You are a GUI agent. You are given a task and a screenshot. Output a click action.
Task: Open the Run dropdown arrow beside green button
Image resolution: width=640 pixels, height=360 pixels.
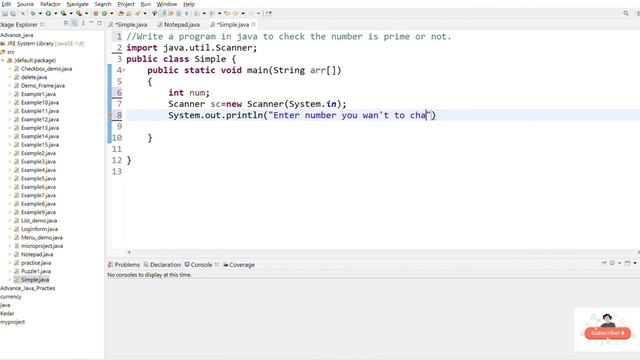pos(56,13)
